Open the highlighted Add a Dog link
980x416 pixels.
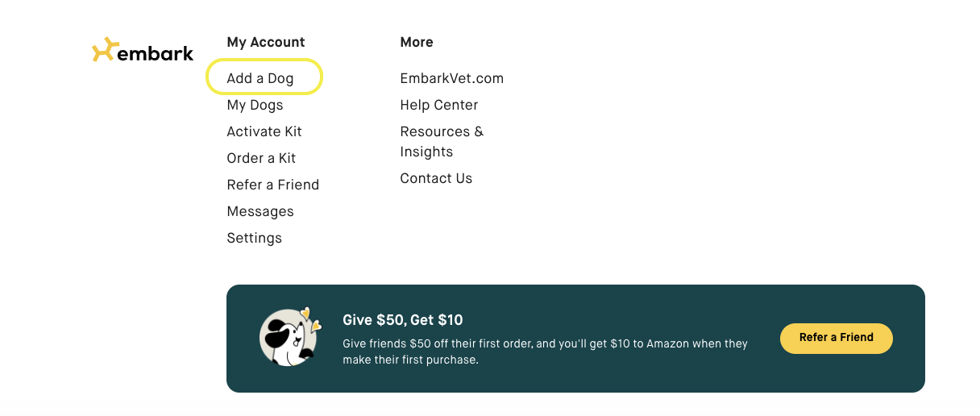[x=260, y=78]
